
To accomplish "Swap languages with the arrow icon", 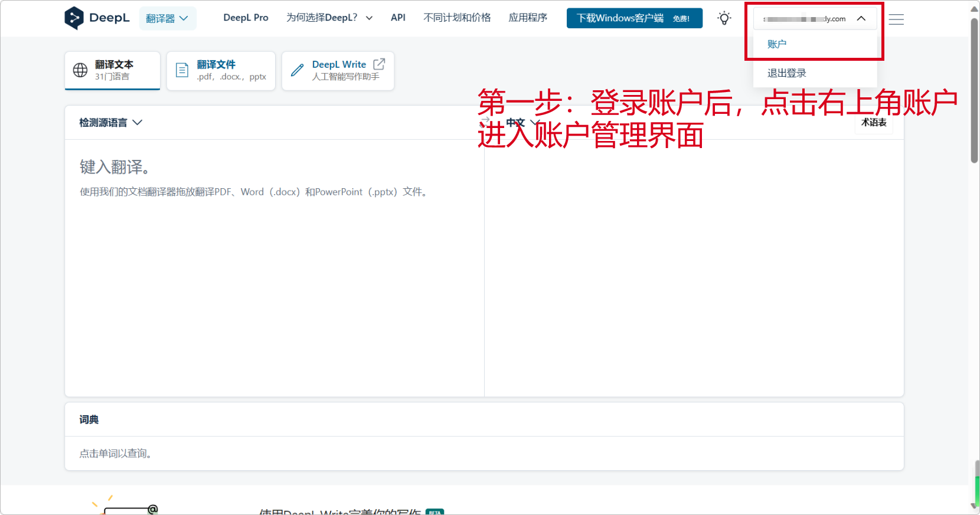I will click(485, 120).
